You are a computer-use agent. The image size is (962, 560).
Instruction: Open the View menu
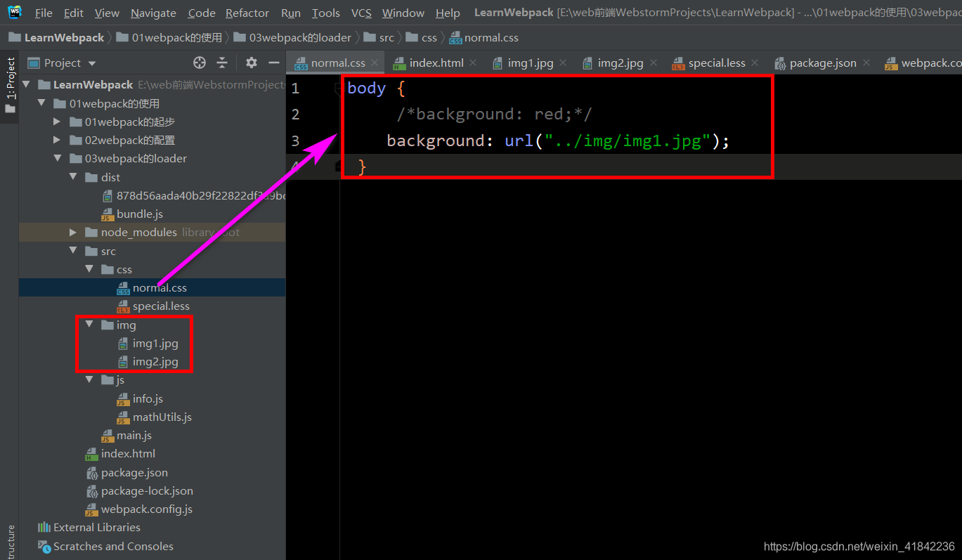(107, 13)
